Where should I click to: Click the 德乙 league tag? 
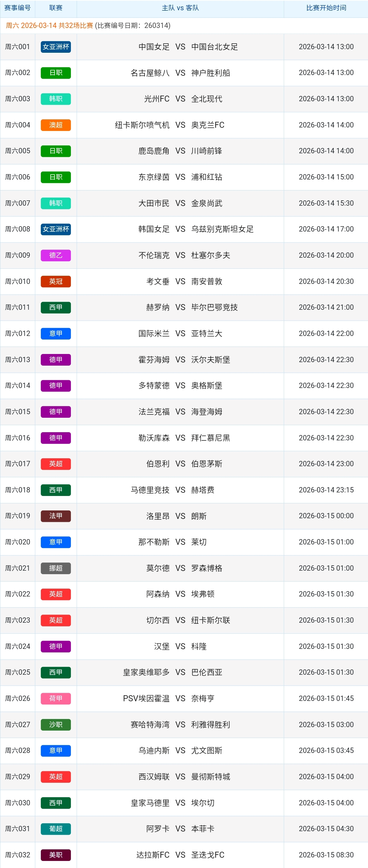[56, 255]
